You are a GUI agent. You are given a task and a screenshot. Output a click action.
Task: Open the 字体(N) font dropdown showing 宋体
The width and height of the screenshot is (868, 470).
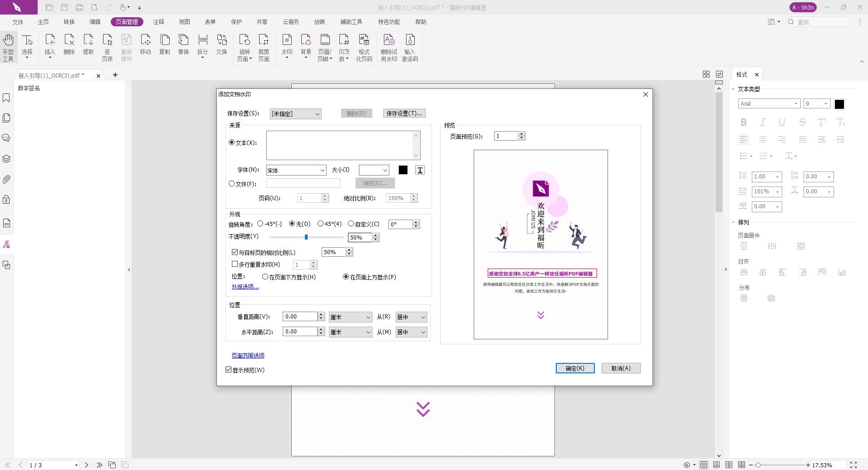click(x=296, y=170)
